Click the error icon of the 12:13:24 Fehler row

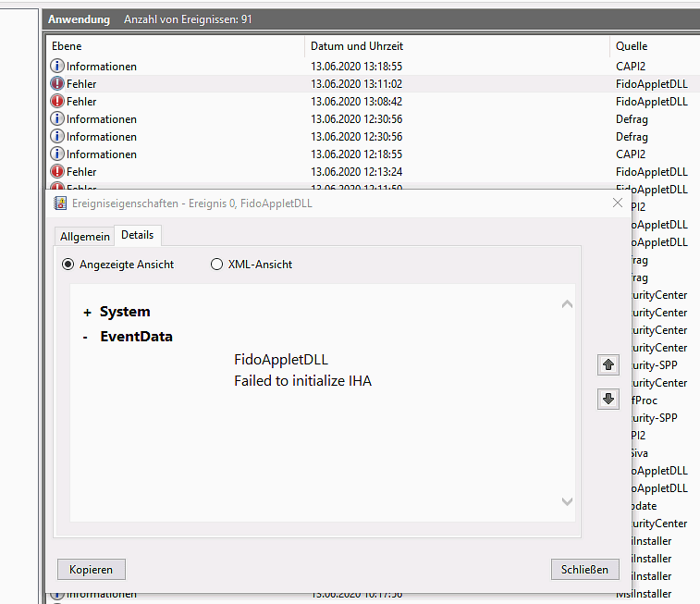(57, 171)
